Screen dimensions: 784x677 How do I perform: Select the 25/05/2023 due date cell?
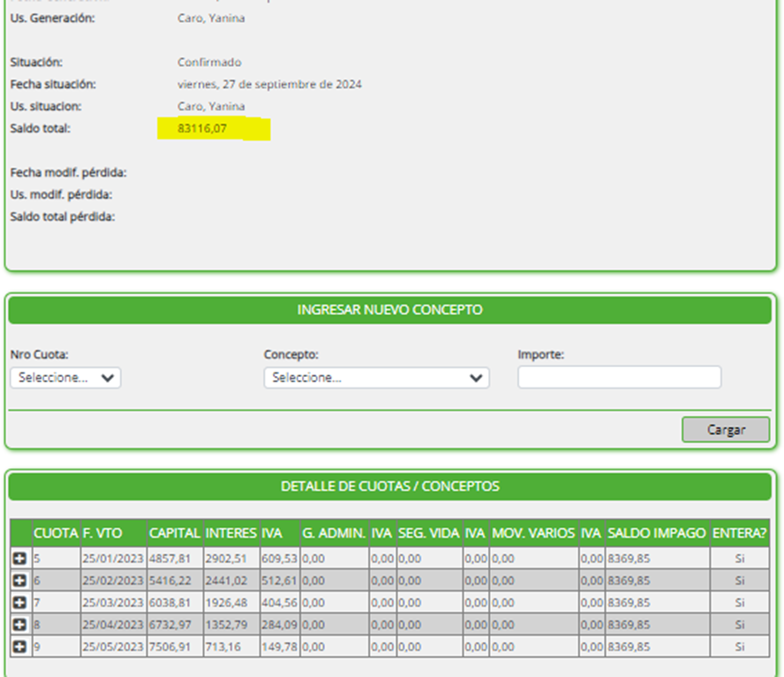click(112, 647)
